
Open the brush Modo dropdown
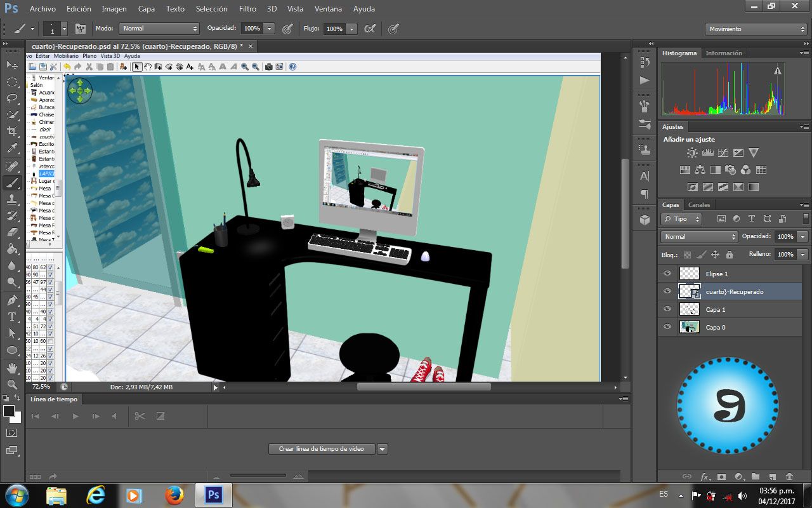tap(159, 29)
